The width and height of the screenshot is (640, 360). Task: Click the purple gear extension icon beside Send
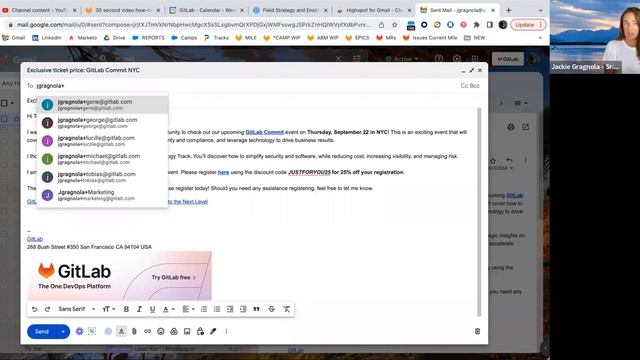tap(80, 331)
